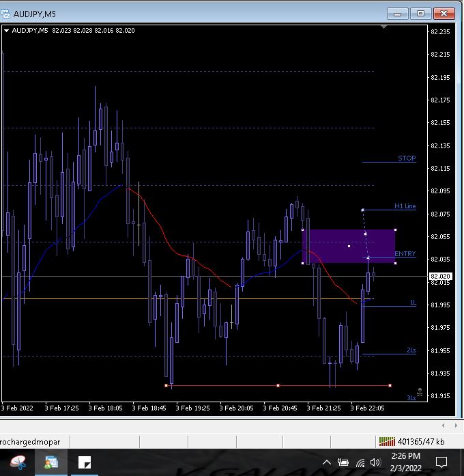Viewport: 464px width, 476px height.
Task: Select the STOP line label
Action: [x=407, y=158]
